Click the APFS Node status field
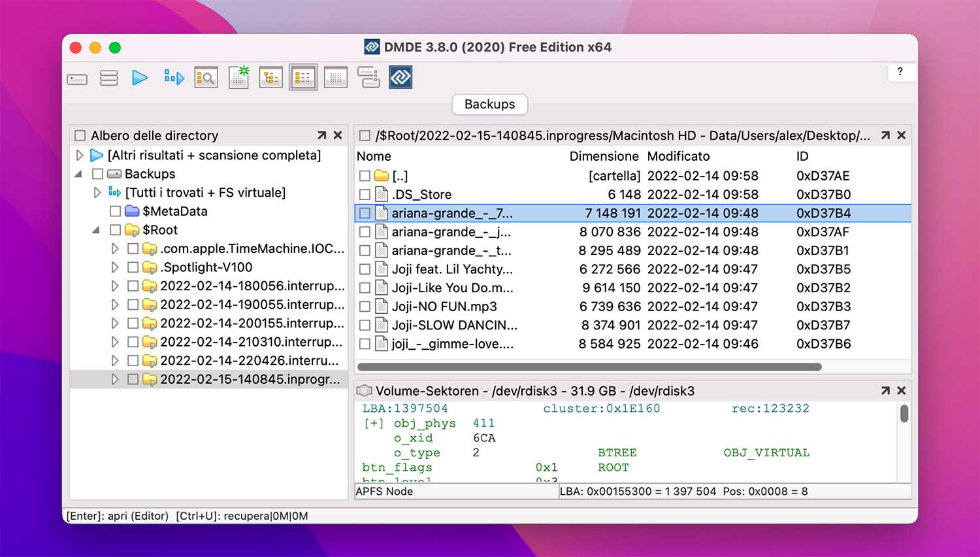The image size is (980, 557). (x=456, y=491)
